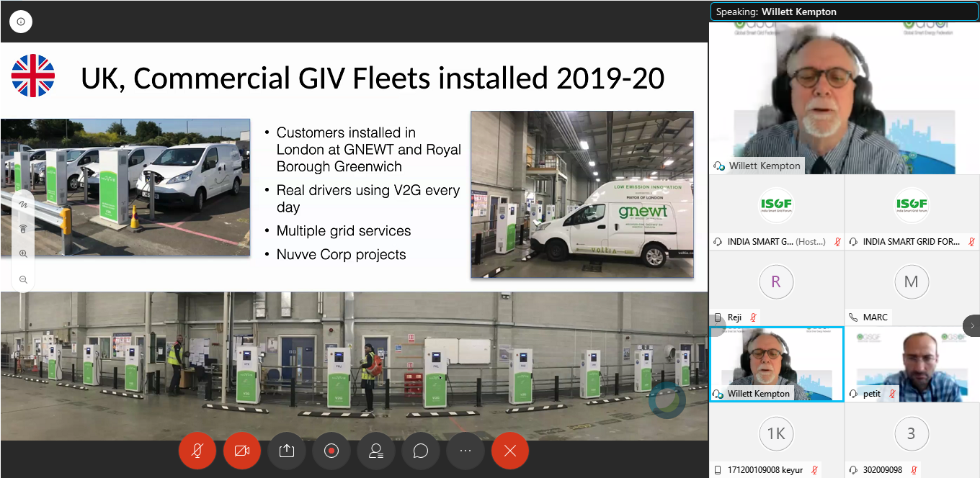Viewport: 980px width, 478px height.
Task: Click bullet 'Multiple grid services'
Action: pos(343,231)
